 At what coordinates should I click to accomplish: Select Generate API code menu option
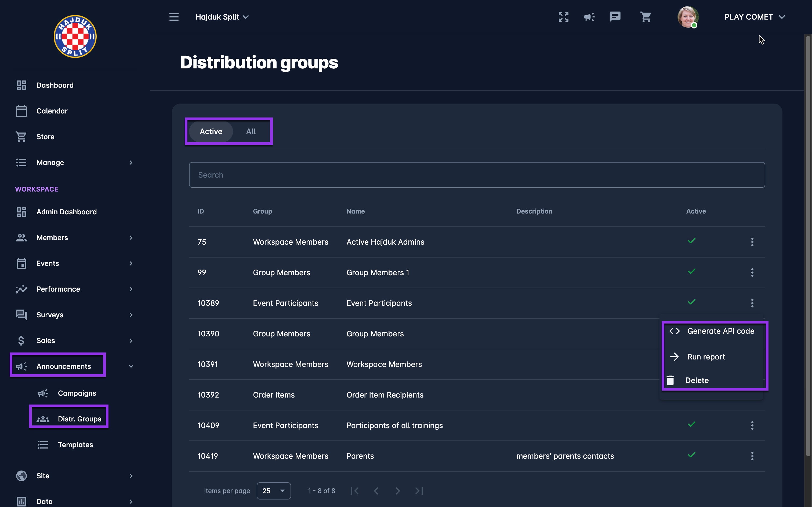coord(720,331)
